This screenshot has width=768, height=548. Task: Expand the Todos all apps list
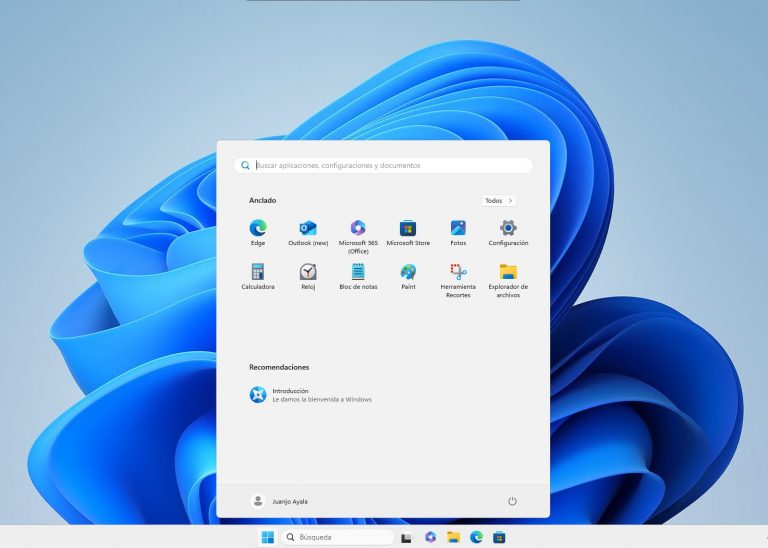pos(498,201)
